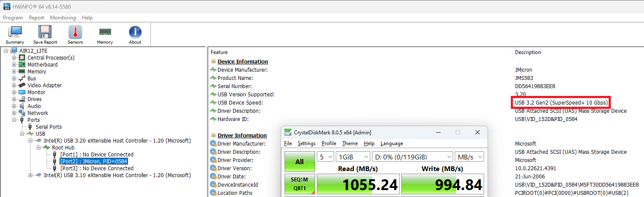The image size is (644, 197).
Task: Click the Description column header
Action: point(528,52)
